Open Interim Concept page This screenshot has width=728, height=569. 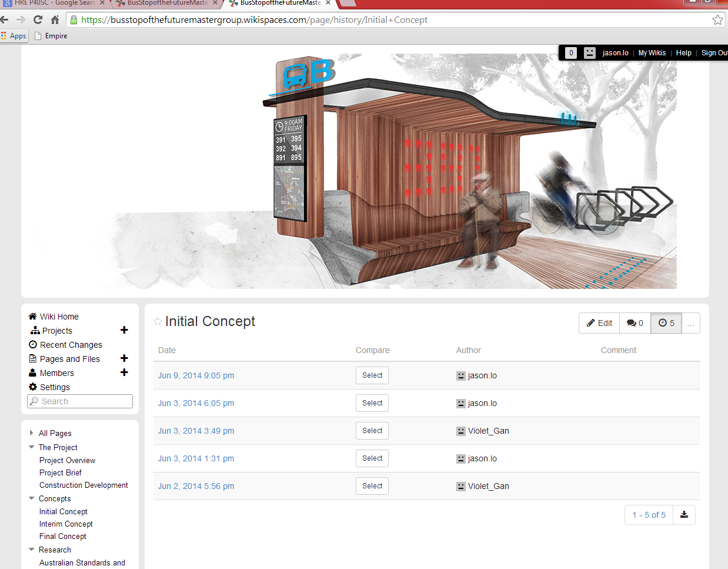pos(66,524)
